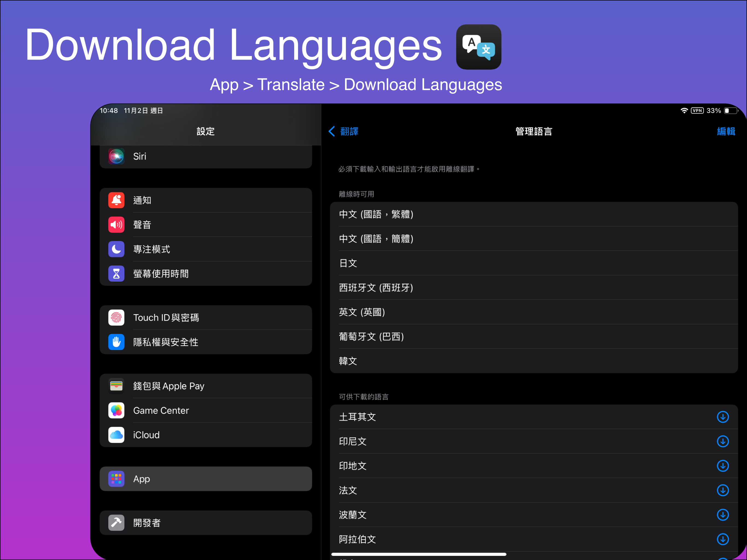Screen dimensions: 747x560
Task: Click the Siri icon in sidebar
Action: tap(116, 156)
